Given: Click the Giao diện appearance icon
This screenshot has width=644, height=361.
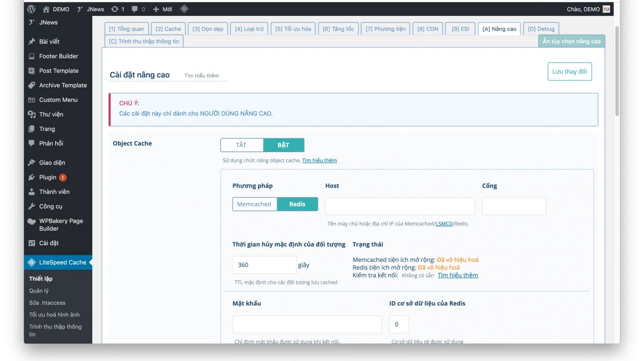Looking at the screenshot, I should point(31,163).
